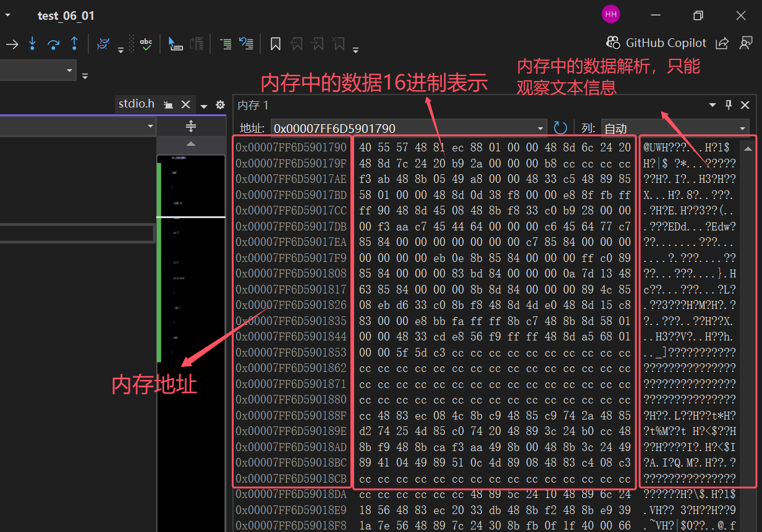Click the Step Over curved-arrow icon
The image size is (762, 532).
point(53,43)
